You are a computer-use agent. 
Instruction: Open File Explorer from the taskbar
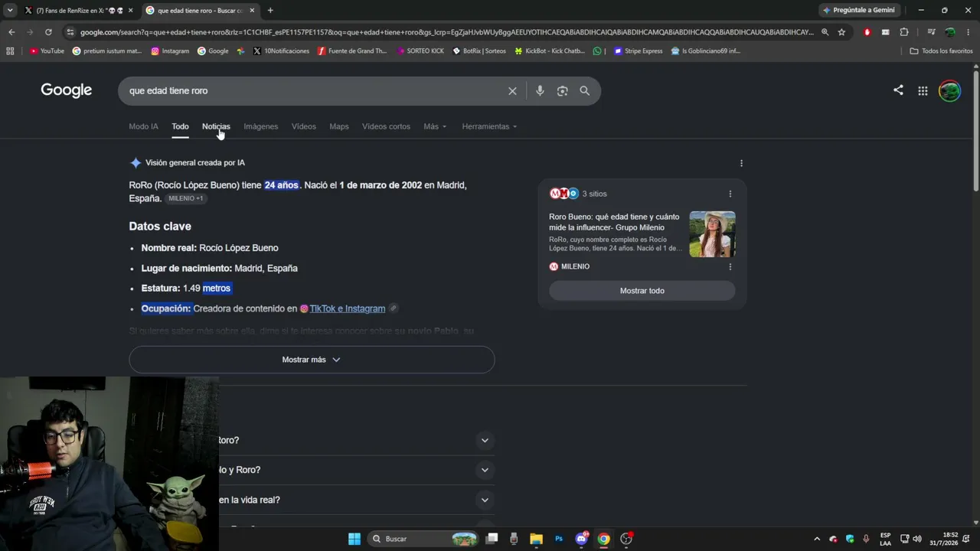pyautogui.click(x=536, y=539)
